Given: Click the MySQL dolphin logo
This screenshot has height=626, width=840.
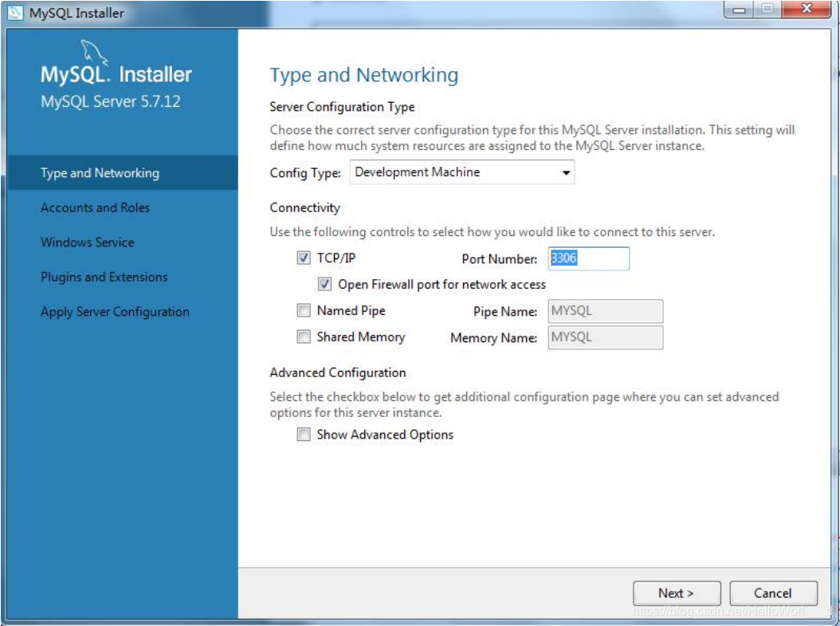Looking at the screenshot, I should click(93, 53).
